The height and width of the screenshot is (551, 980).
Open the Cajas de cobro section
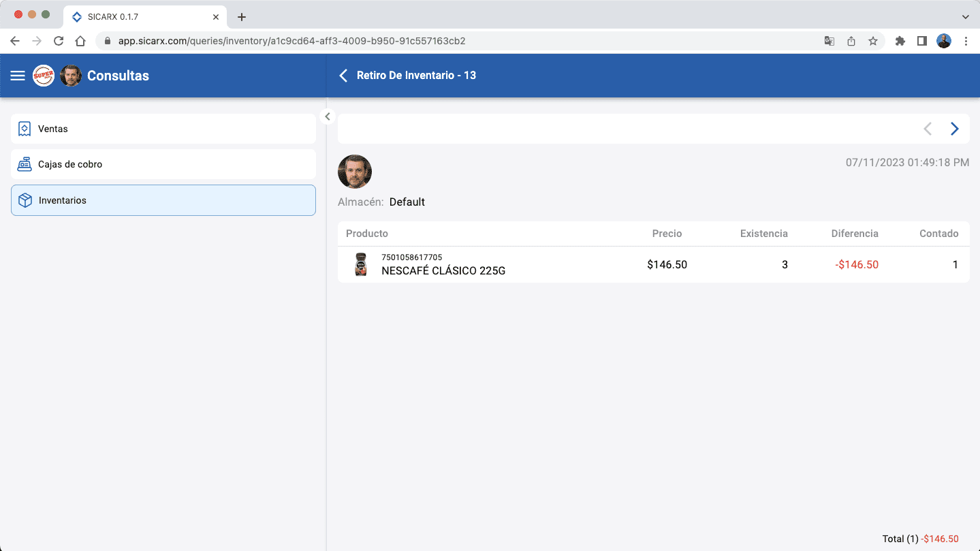163,164
